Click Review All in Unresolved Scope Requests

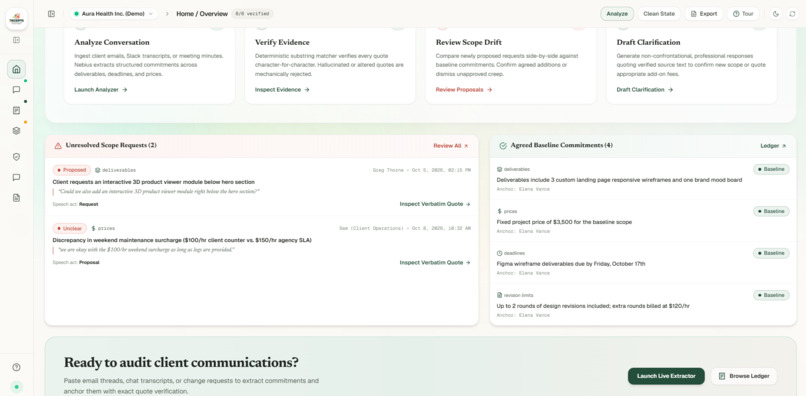pos(451,146)
